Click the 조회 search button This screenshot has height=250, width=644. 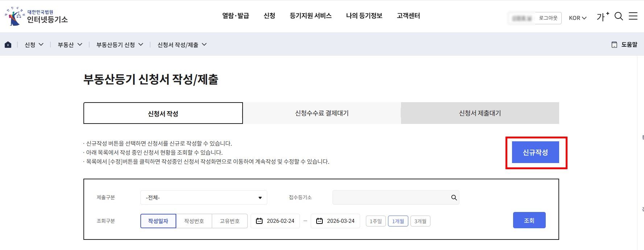(x=529, y=220)
